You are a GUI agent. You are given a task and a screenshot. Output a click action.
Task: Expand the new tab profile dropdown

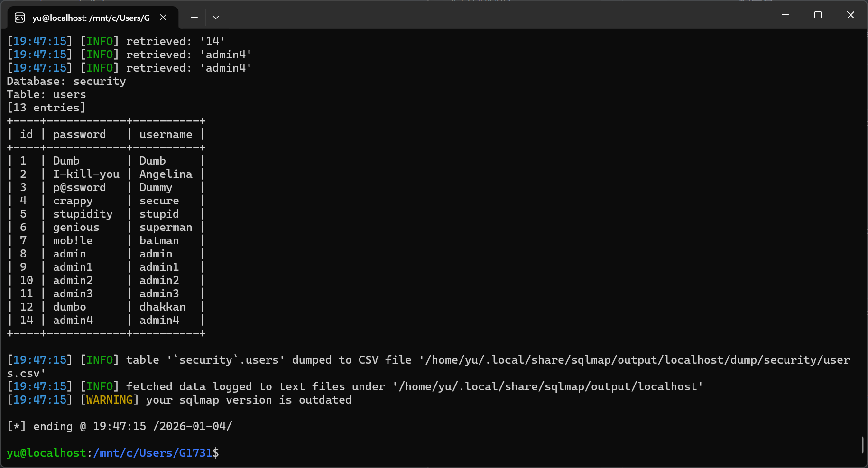pyautogui.click(x=216, y=18)
